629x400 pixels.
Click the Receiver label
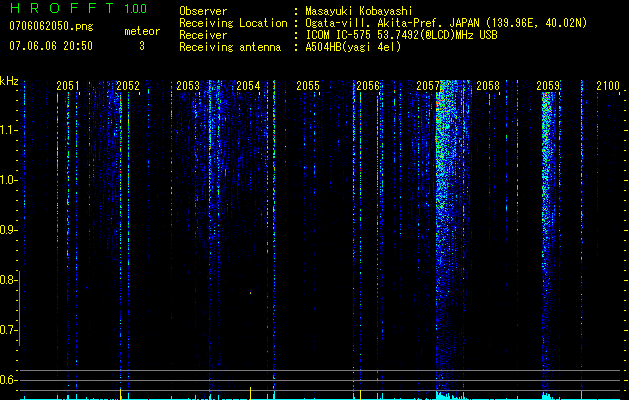(x=203, y=35)
